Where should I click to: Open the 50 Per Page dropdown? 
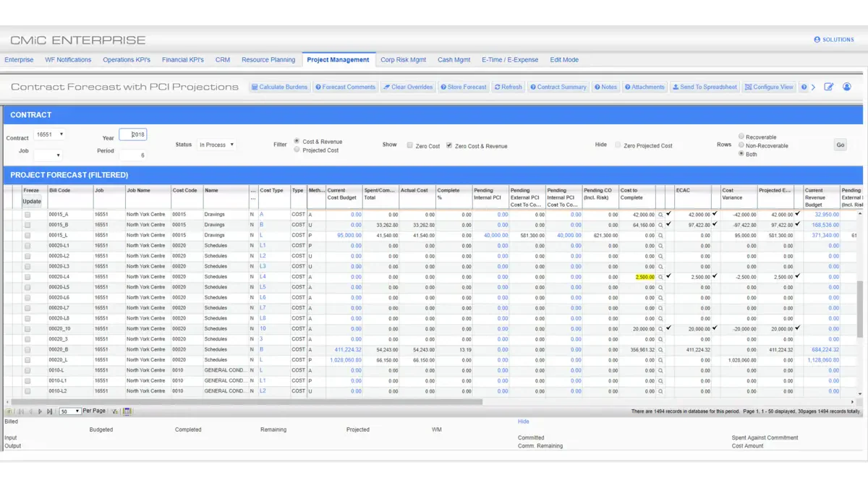pos(69,411)
